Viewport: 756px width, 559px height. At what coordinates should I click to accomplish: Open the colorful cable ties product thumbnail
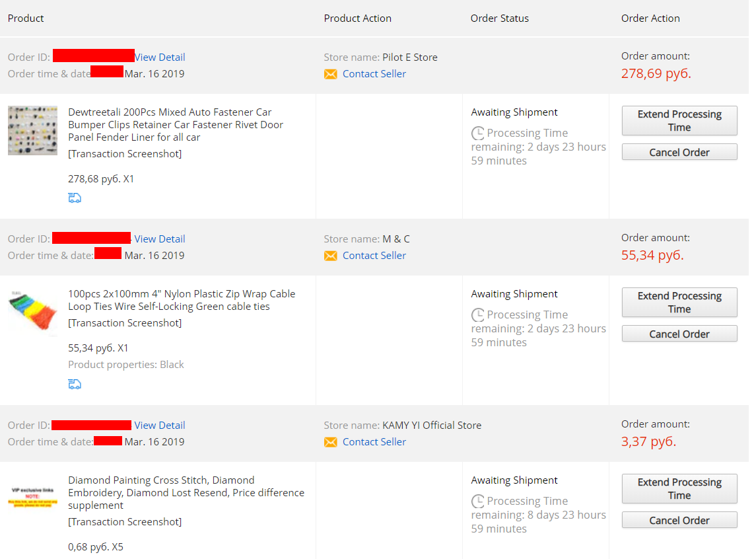(x=33, y=311)
